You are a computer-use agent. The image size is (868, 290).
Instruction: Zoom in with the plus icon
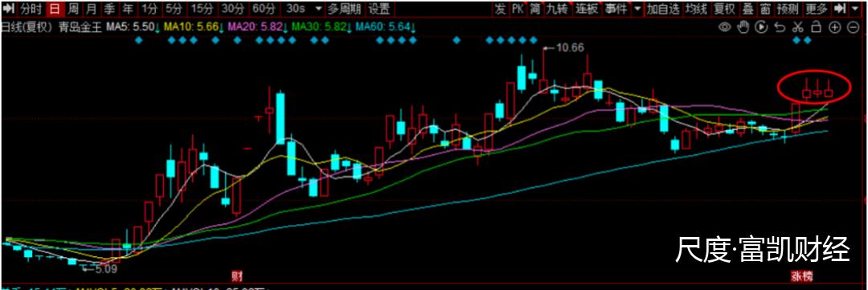834,27
